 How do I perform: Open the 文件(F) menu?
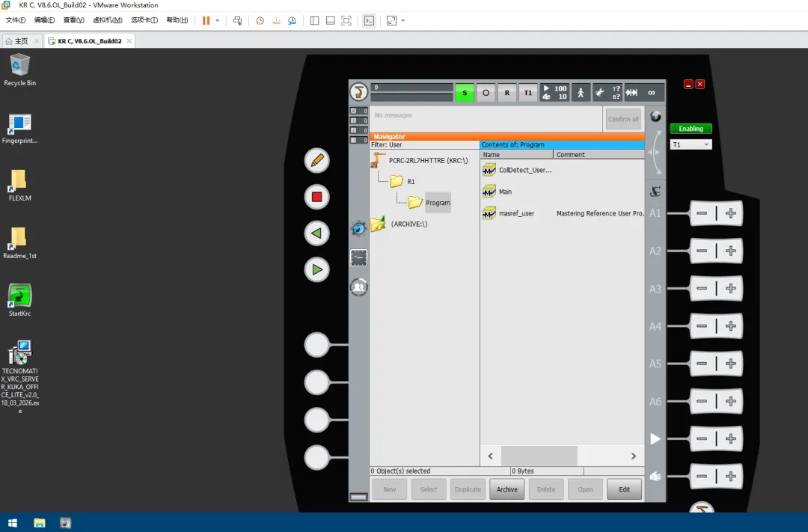(16, 20)
